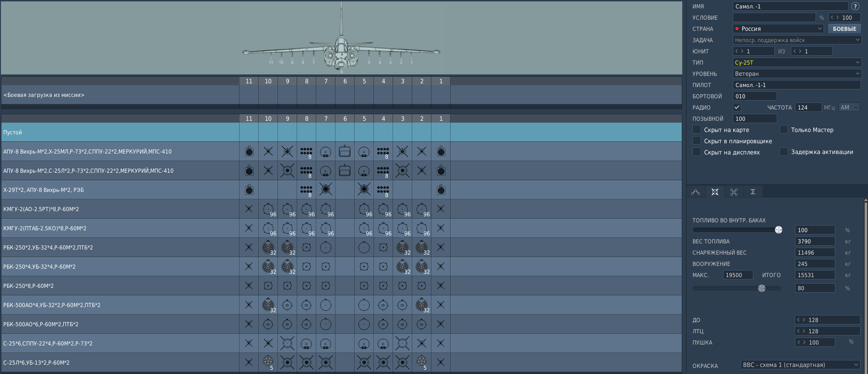Click the ПИЛОТ name field
Image resolution: width=868 pixels, height=374 pixels.
pos(797,85)
